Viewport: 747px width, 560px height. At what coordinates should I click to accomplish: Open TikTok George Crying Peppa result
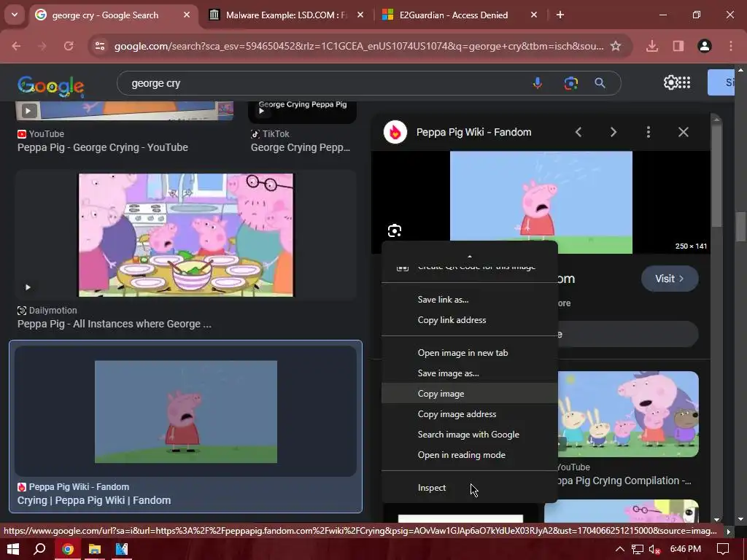point(300,147)
